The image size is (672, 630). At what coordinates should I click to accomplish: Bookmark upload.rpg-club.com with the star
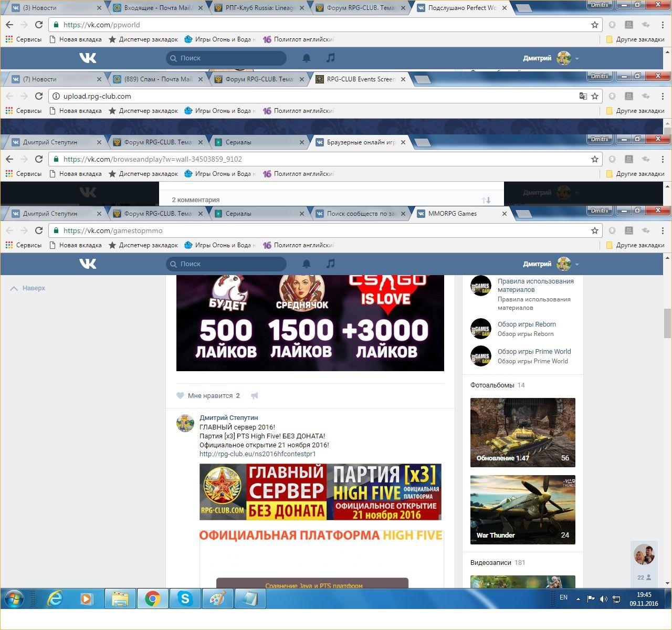(x=595, y=96)
